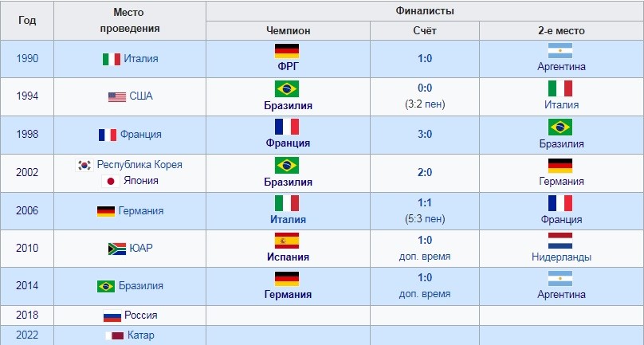644x345 pixels.
Task: Open the 3:0 score link for 1998
Action: [425, 135]
